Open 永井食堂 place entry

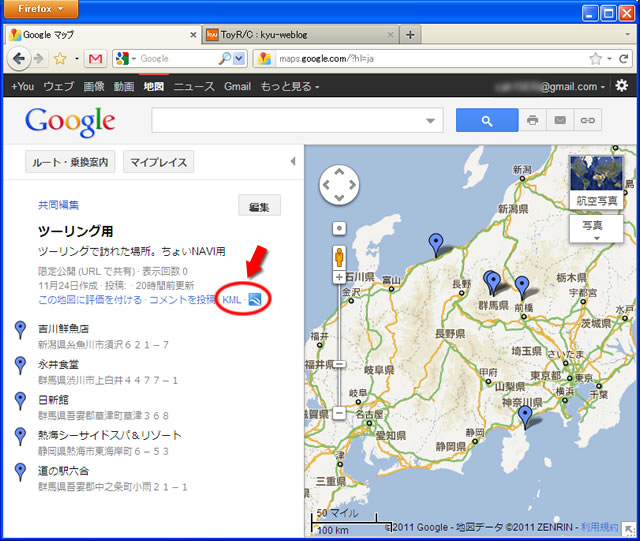tap(58, 364)
